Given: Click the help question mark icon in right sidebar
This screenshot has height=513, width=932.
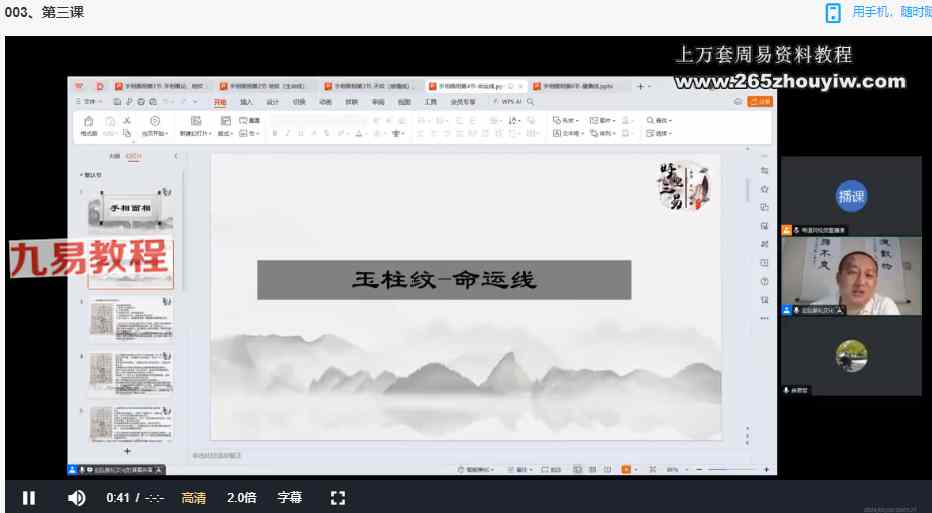Looking at the screenshot, I should click(765, 282).
